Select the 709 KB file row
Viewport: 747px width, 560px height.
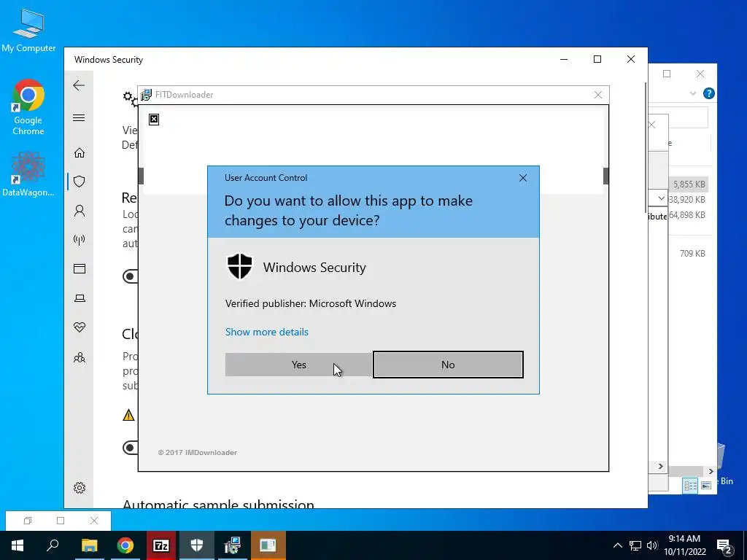coord(692,253)
